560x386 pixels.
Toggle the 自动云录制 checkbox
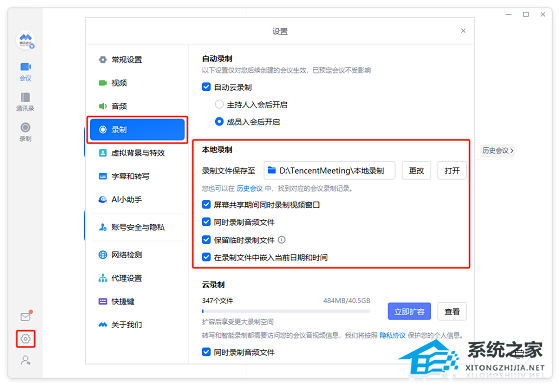[206, 87]
